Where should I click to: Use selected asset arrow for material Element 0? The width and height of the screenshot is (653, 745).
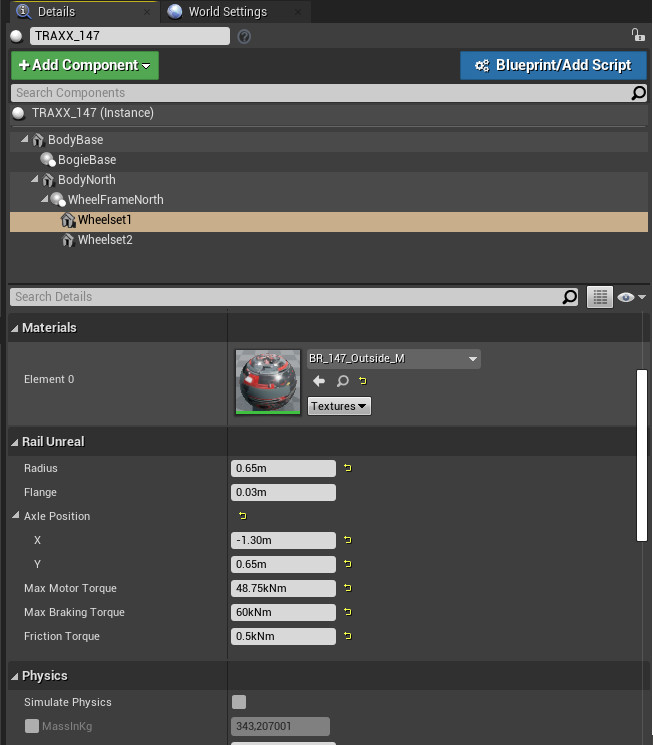pos(319,381)
